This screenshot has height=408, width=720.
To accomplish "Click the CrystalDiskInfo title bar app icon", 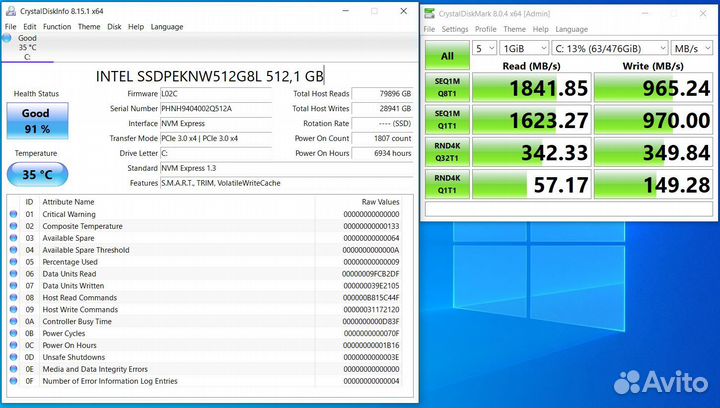I will [11, 11].
